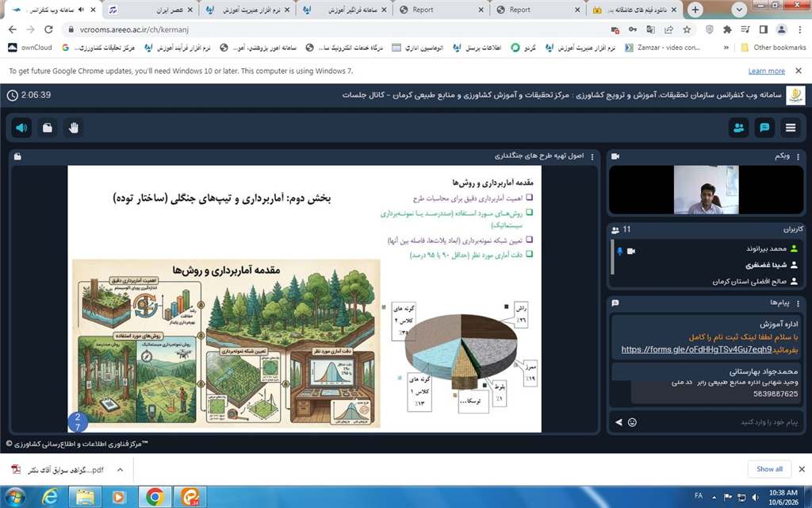812x508 pixels.
Task: Bookmark this page with the star icon
Action: coord(687,29)
